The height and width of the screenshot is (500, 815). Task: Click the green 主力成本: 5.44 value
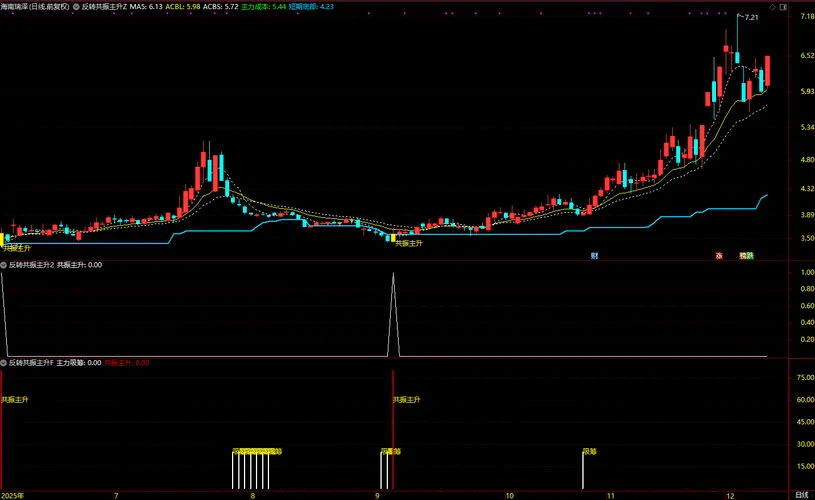tap(264, 7)
